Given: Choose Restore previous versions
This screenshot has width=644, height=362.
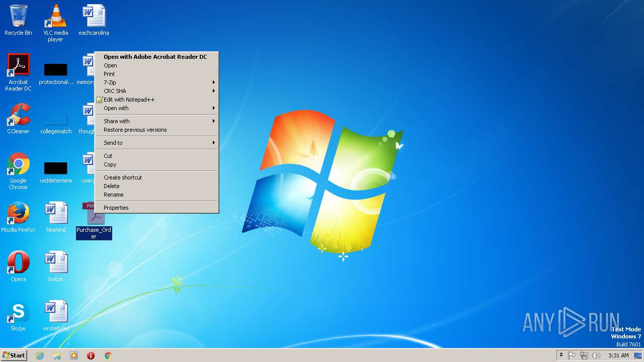Looking at the screenshot, I should pos(157,130).
